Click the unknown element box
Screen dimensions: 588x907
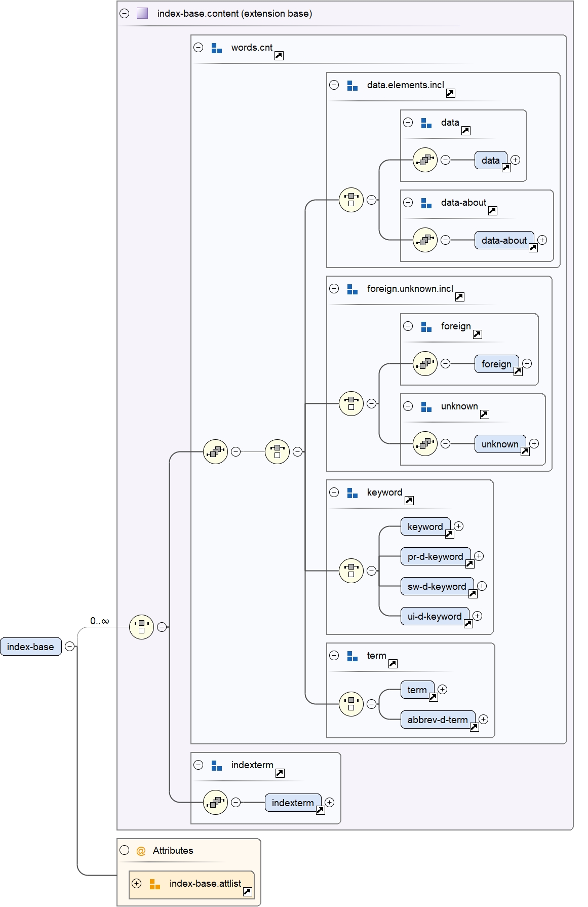tap(499, 444)
